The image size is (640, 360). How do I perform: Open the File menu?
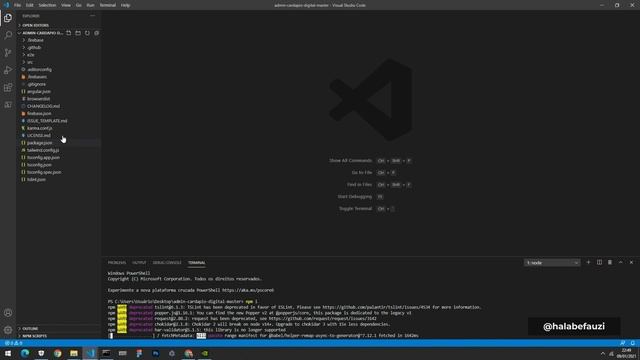pyautogui.click(x=18, y=5)
